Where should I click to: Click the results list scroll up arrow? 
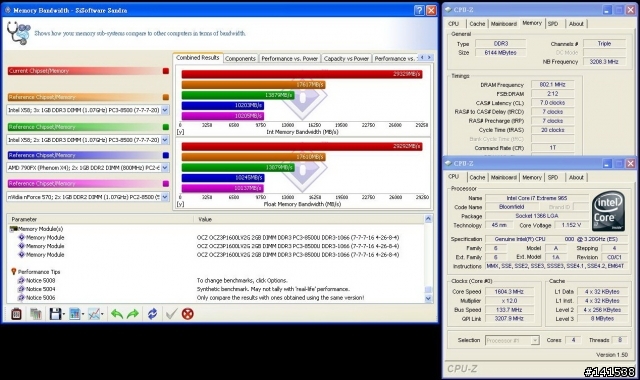tap(428, 219)
